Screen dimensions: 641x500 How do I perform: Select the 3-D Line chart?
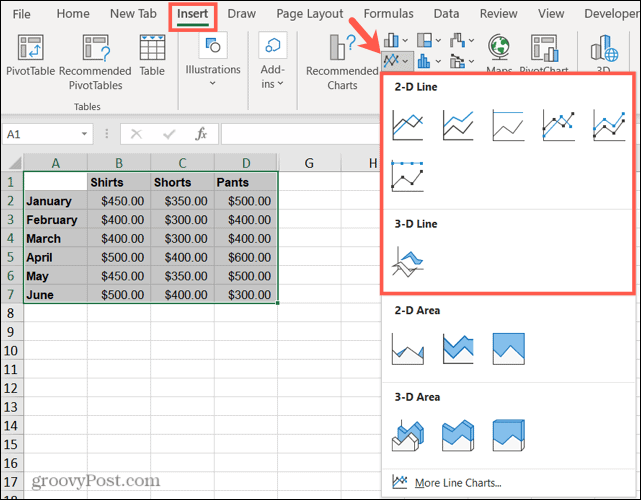pyautogui.click(x=408, y=262)
